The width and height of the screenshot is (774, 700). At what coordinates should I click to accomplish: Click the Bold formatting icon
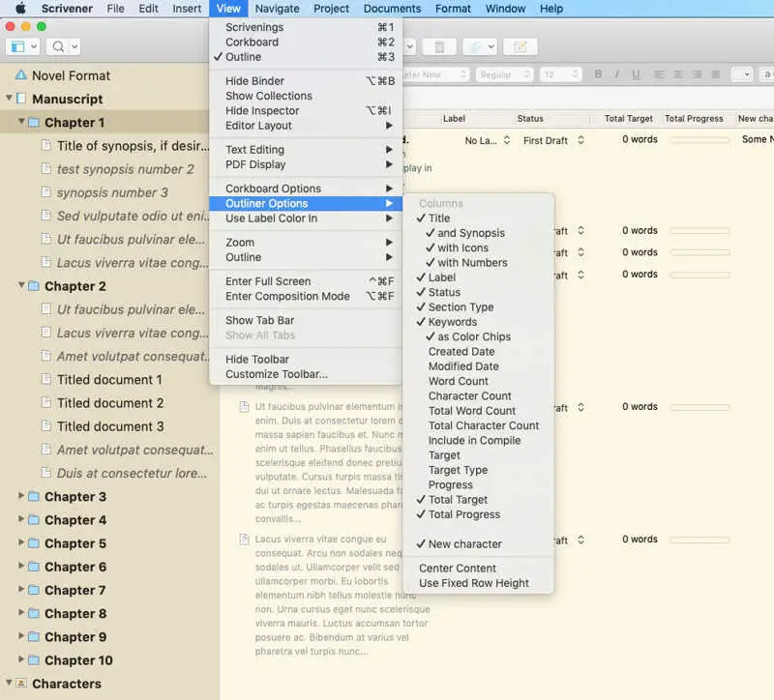(598, 74)
